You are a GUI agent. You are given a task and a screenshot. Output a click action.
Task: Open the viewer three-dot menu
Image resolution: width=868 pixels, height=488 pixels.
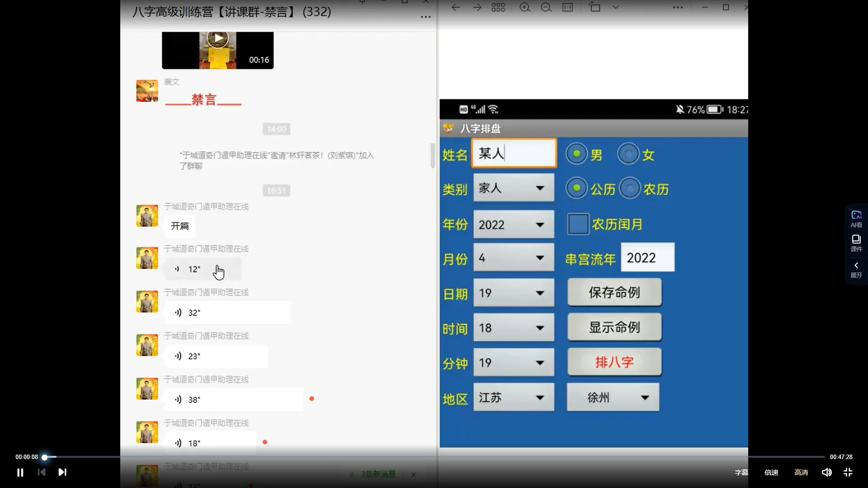(x=678, y=7)
